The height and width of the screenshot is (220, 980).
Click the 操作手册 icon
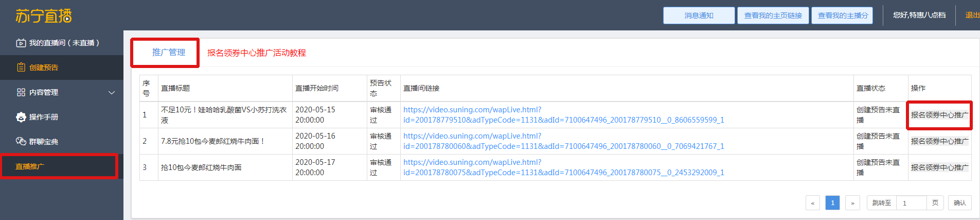[x=21, y=117]
